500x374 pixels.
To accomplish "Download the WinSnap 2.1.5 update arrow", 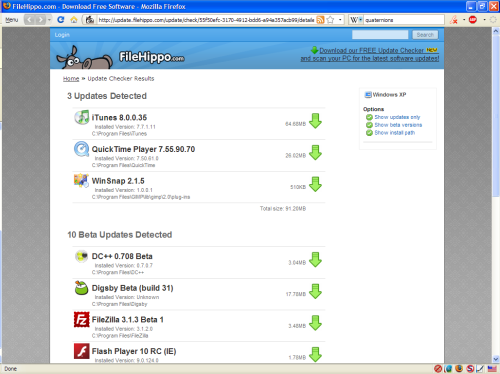I will tap(315, 184).
